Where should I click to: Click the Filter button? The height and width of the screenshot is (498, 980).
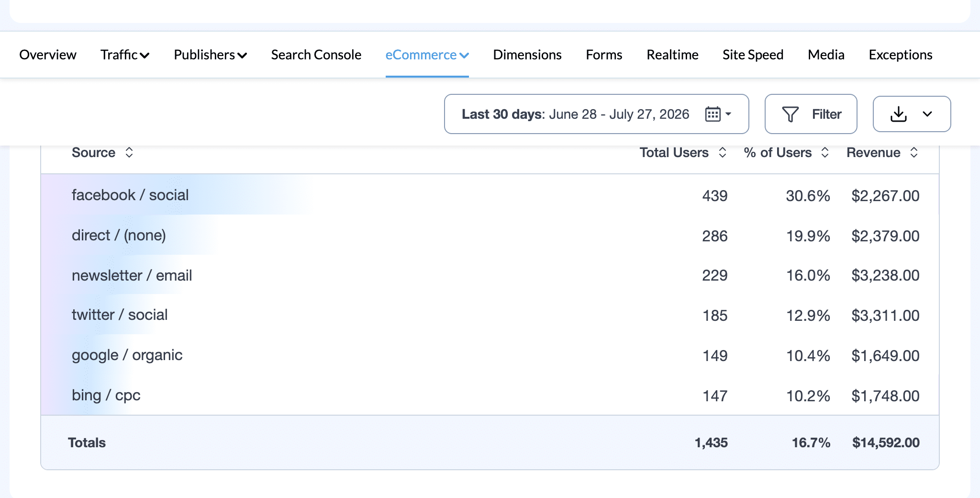coord(811,114)
